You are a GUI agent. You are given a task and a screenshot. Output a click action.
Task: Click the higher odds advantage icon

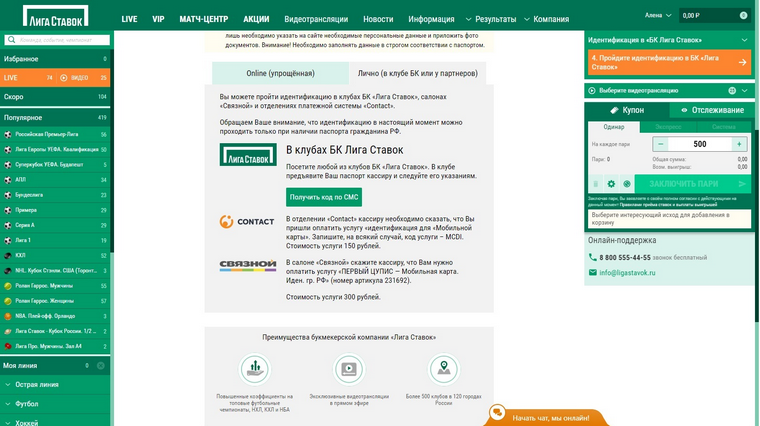pyautogui.click(x=254, y=369)
